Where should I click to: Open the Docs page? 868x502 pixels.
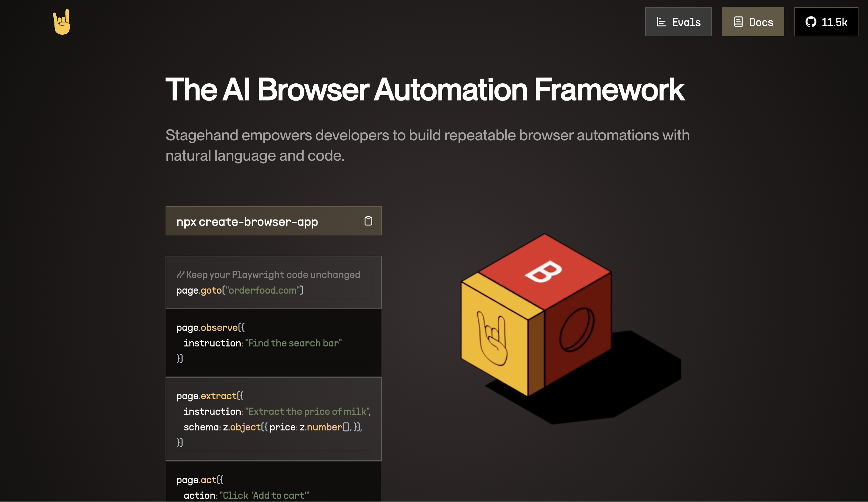coord(753,22)
